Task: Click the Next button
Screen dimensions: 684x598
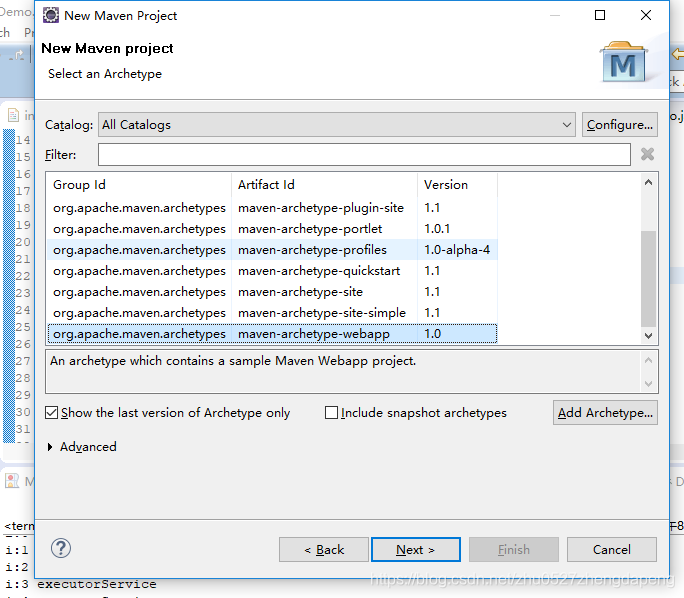Action: point(416,550)
